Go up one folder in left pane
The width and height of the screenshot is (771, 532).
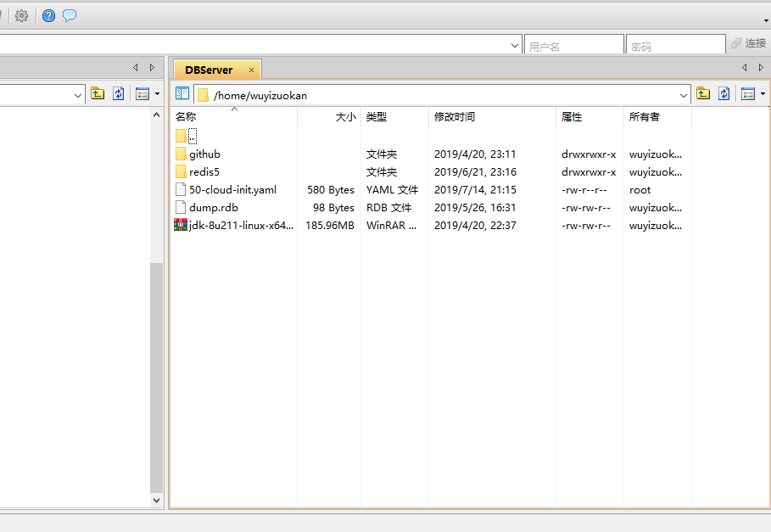(x=98, y=93)
